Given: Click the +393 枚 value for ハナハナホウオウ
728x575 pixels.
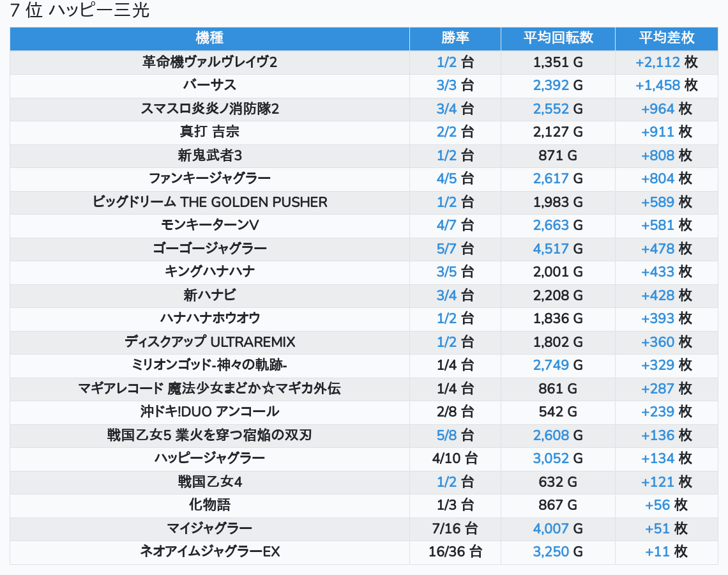Looking at the screenshot, I should pos(666,319).
